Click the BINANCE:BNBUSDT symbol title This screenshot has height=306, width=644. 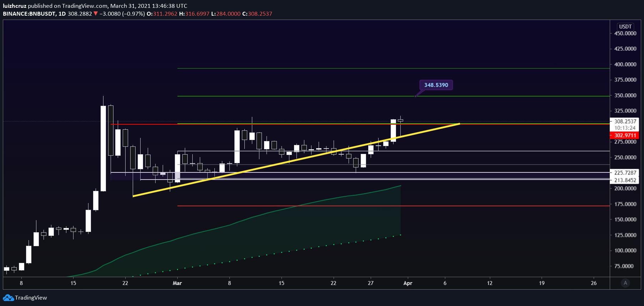(29, 14)
